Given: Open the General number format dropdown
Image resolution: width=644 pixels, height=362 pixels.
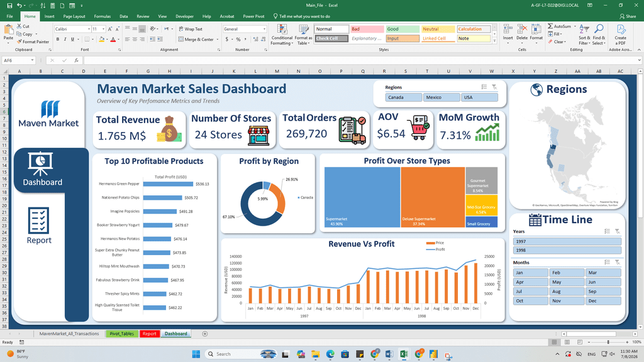Looking at the screenshot, I should pyautogui.click(x=264, y=29).
